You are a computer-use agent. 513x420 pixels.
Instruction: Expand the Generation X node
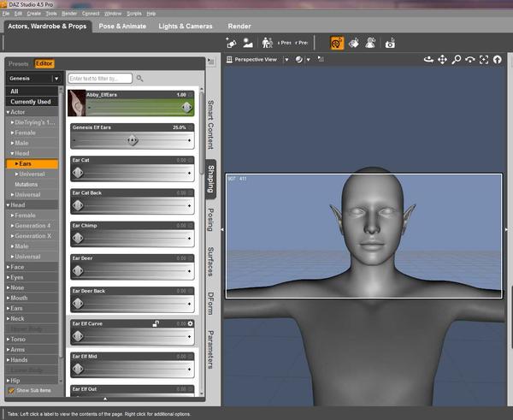tap(13, 236)
